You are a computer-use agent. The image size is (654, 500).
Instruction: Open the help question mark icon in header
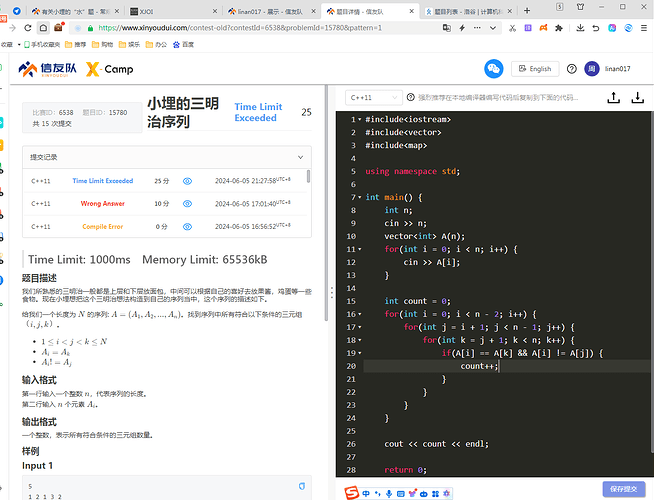571,69
